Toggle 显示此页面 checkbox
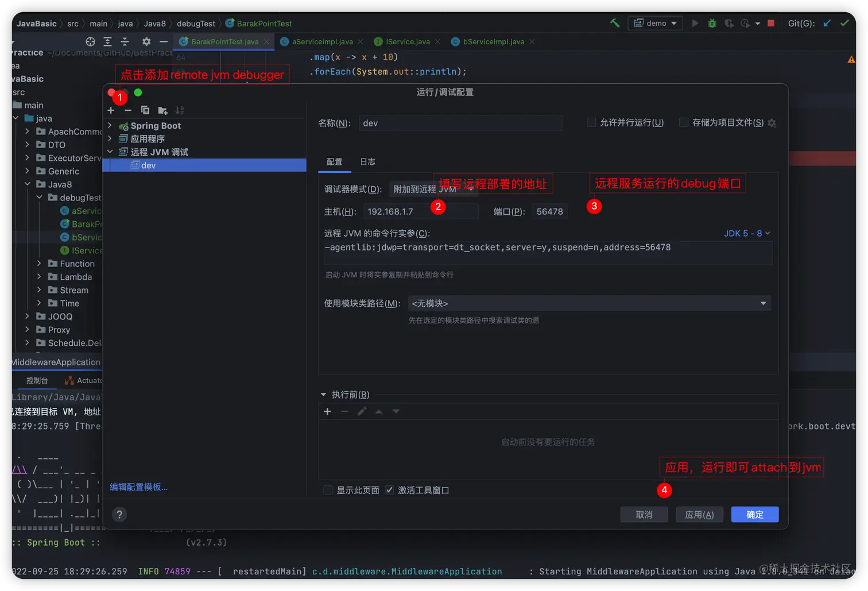 click(328, 490)
